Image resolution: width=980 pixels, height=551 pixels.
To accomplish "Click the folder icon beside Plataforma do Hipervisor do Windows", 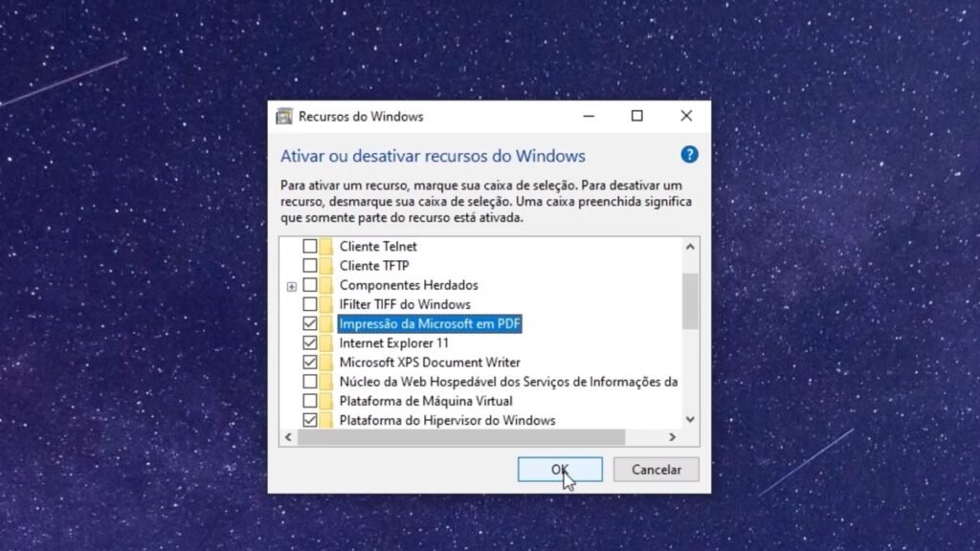I will click(325, 420).
